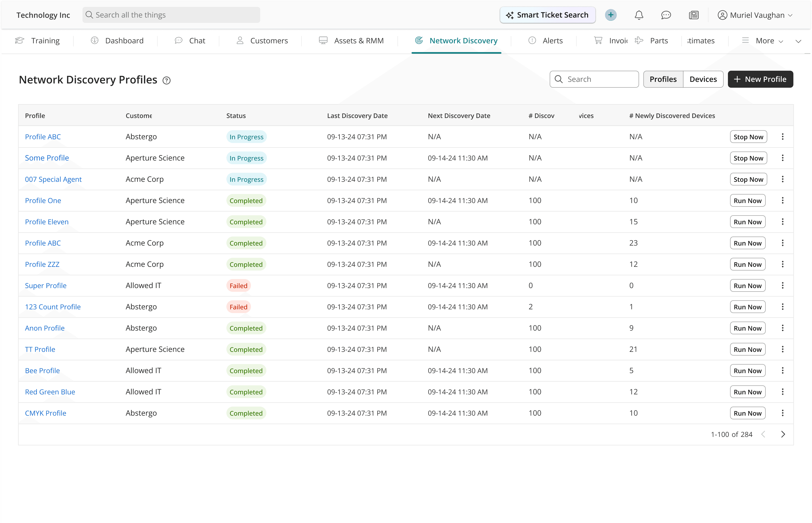Select the Profiles view toggle
Image resolution: width=812 pixels, height=523 pixels.
[x=663, y=79]
